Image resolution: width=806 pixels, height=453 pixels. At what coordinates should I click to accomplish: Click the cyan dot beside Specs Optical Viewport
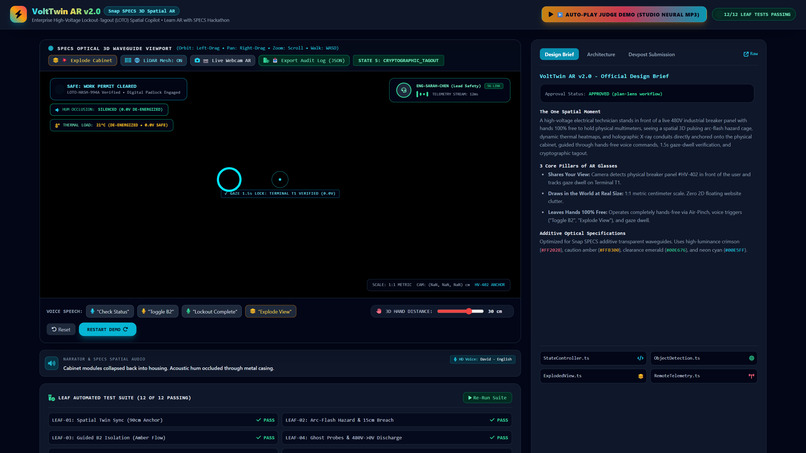coord(50,48)
